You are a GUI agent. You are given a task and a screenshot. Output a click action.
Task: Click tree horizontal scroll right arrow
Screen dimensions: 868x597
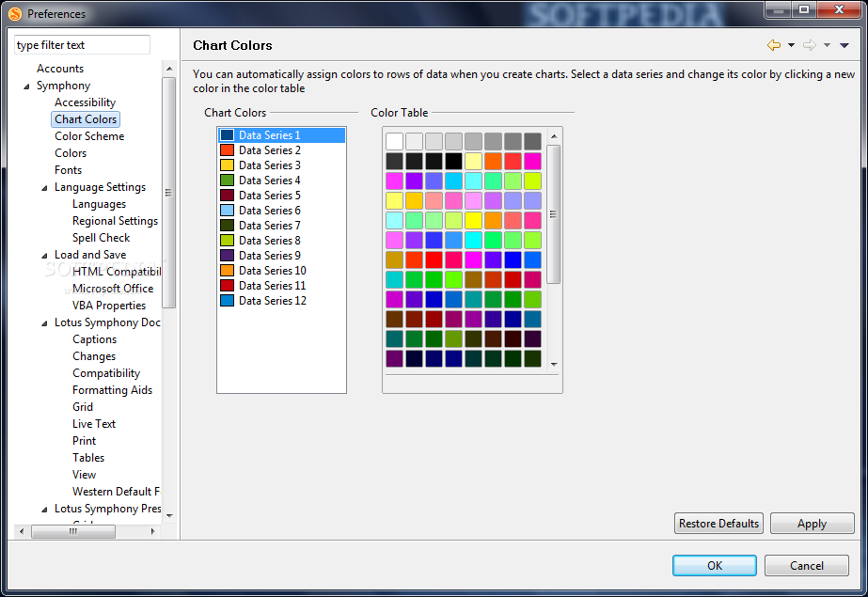point(152,532)
